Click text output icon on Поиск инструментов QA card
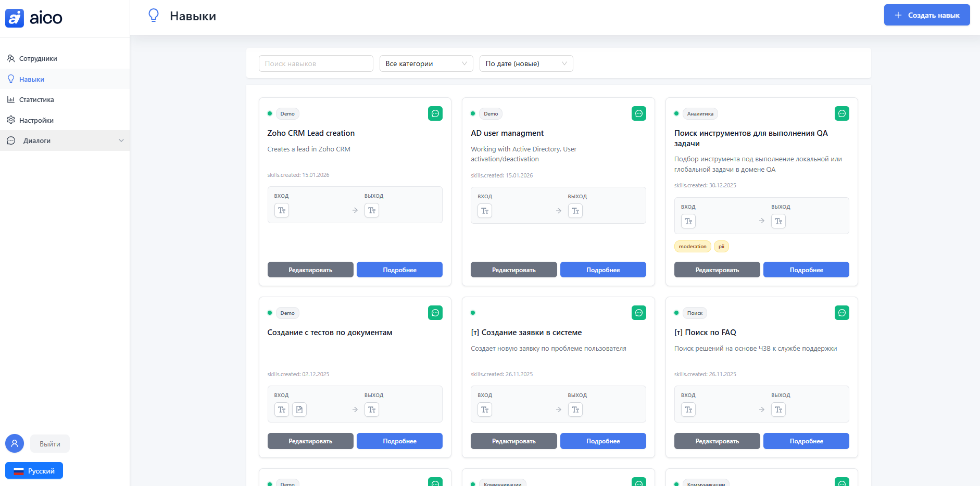Screen dimensions: 980x486 [x=778, y=221]
